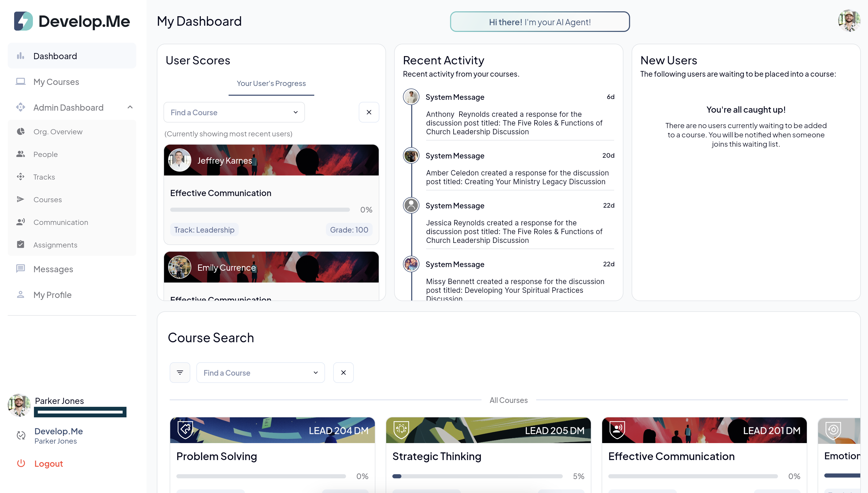Select the Your User's Progress tab
This screenshot has width=868, height=493.
pos(271,83)
